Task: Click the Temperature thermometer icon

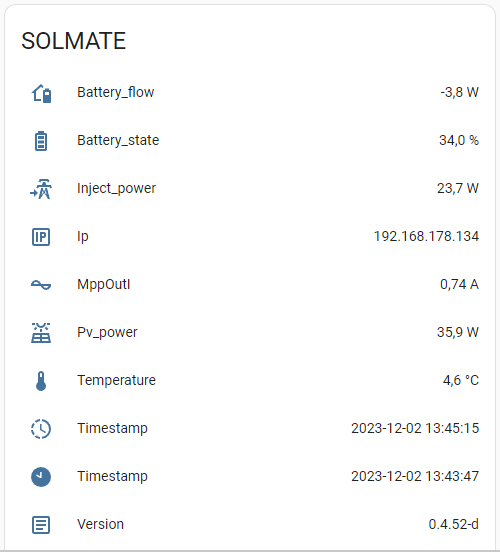Action: pos(41,381)
